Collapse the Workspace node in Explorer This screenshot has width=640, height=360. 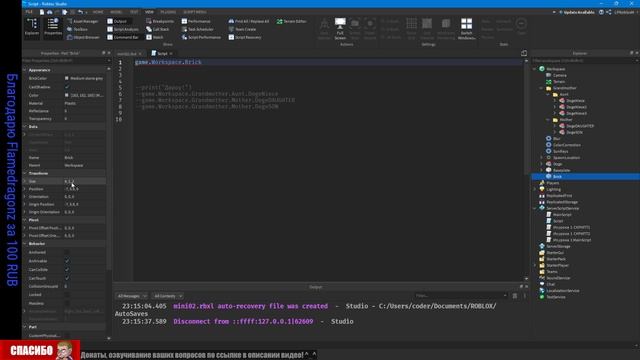coord(535,69)
